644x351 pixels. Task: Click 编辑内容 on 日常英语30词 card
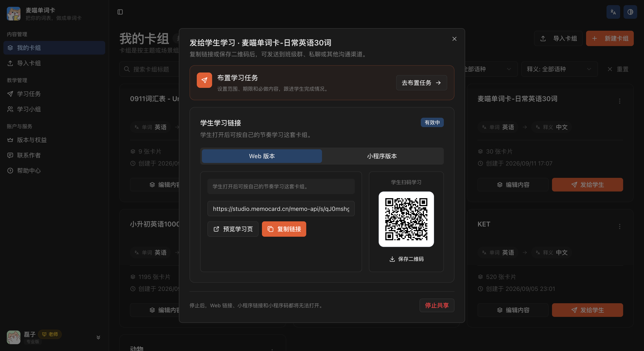[513, 184]
